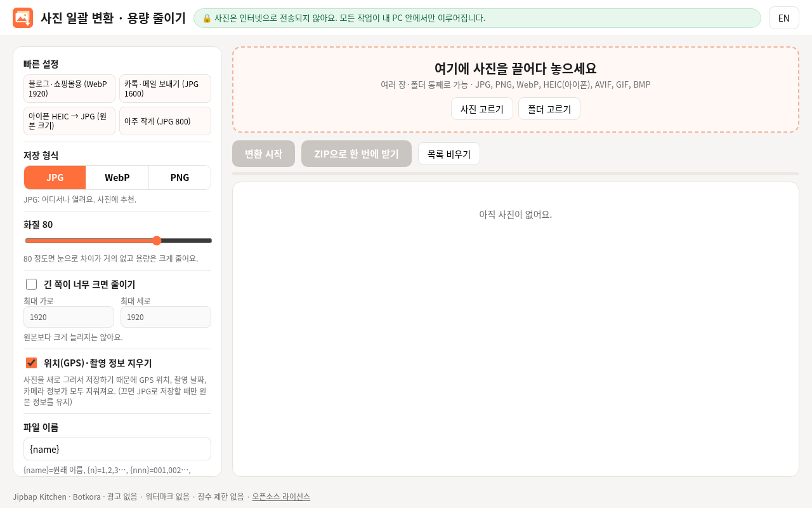Focus the 최대 세로 height field
This screenshot has width=812, height=508.
(x=166, y=317)
